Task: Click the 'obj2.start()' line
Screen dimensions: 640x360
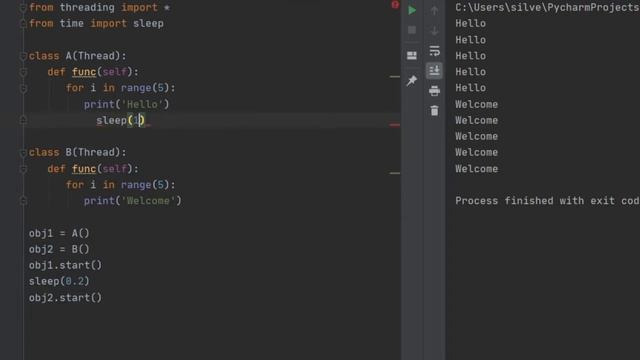Action: click(x=65, y=298)
